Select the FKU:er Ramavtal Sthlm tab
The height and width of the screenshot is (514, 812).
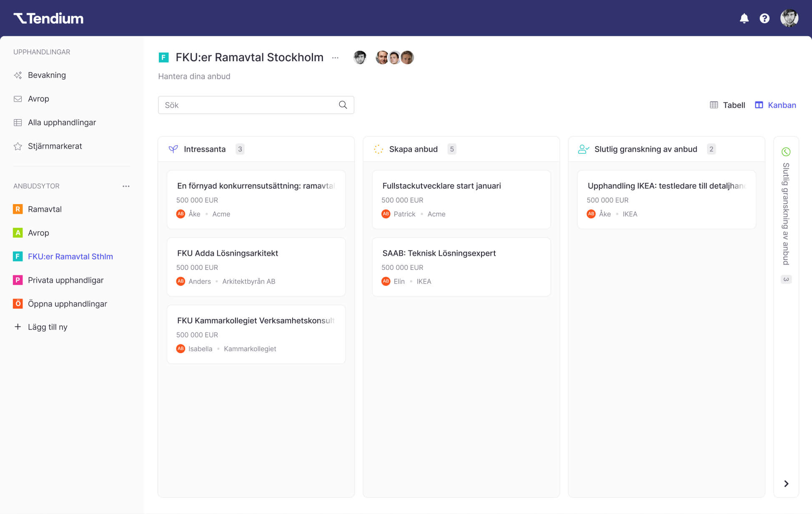click(x=70, y=257)
